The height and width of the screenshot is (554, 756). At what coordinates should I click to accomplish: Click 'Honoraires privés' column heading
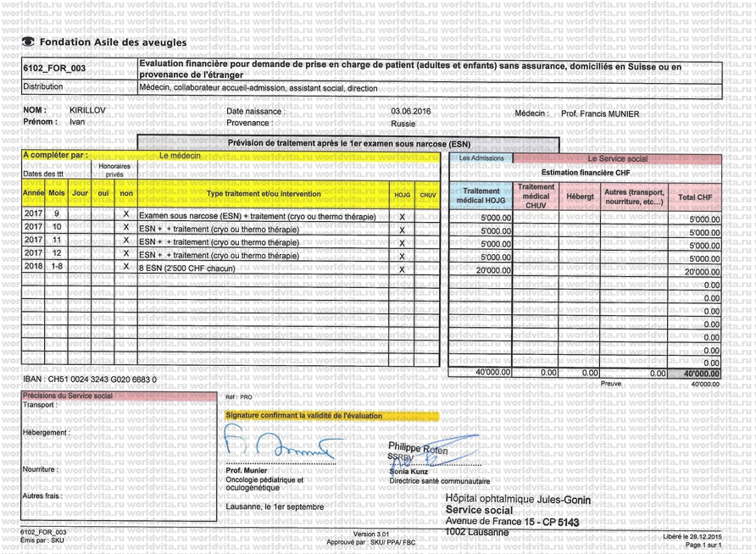pyautogui.click(x=114, y=170)
